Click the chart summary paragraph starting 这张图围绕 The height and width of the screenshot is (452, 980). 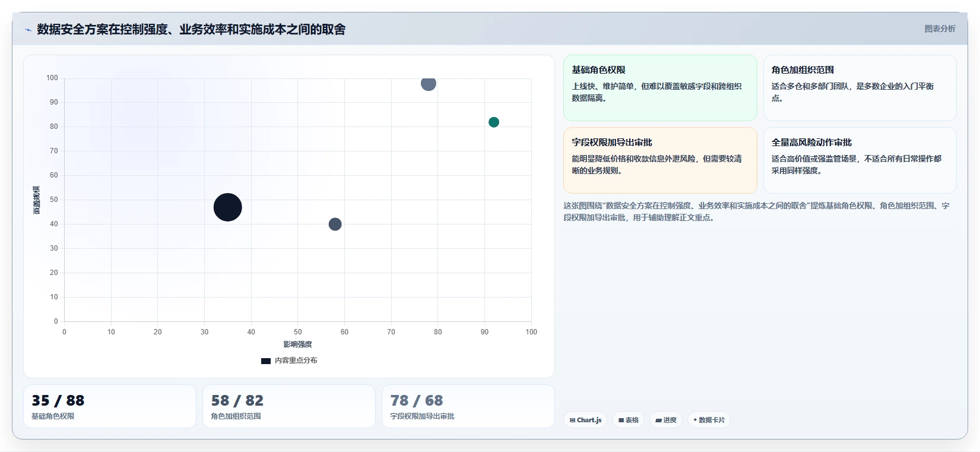756,211
